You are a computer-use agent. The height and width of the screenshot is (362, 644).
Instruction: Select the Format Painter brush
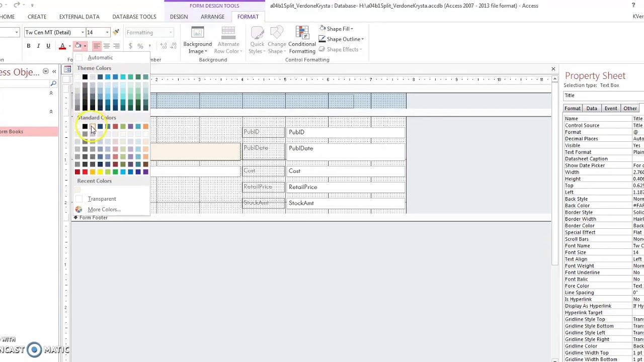click(116, 32)
